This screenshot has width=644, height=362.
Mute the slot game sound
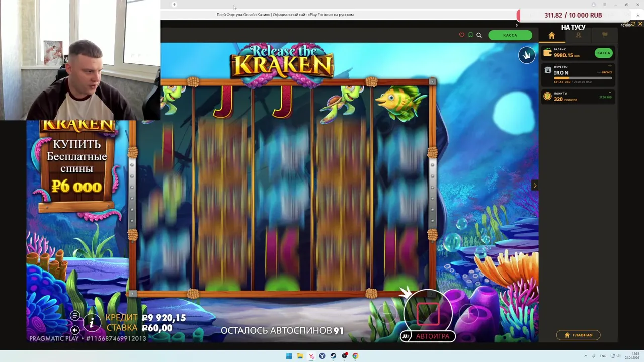[x=74, y=330]
